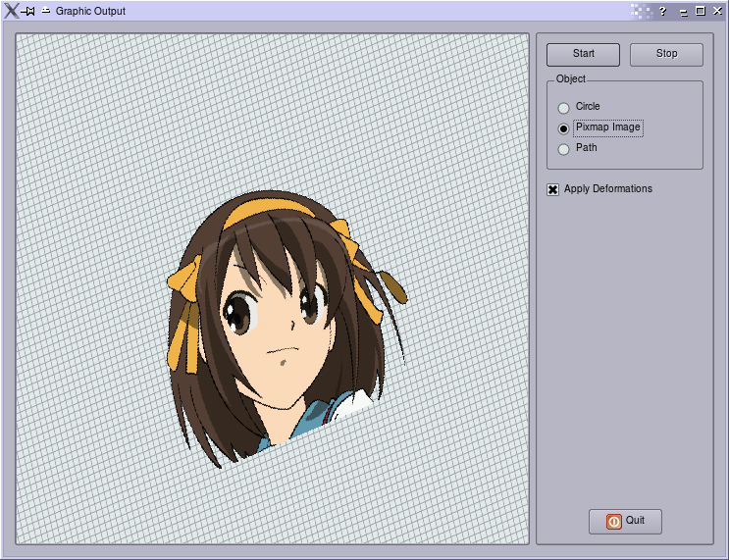The height and width of the screenshot is (560, 729).
Task: Click the pin window icon in titlebar
Action: point(28,11)
